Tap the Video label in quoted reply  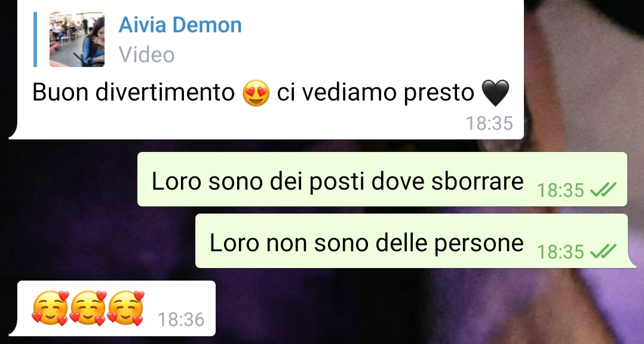[x=146, y=54]
